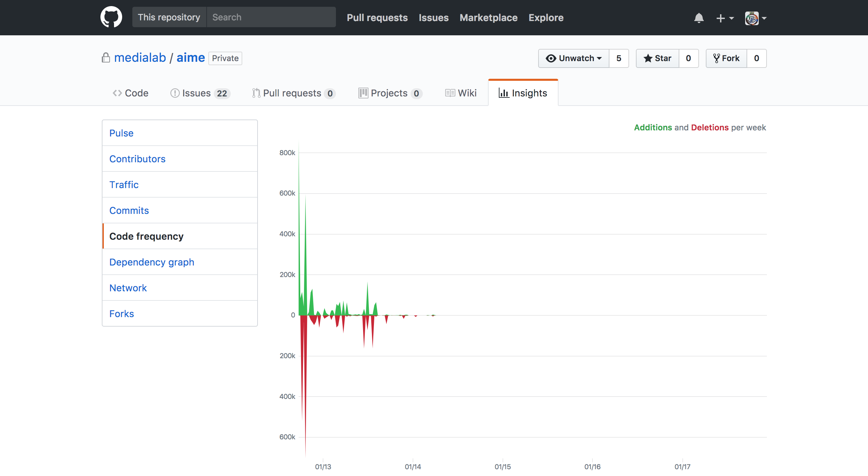868x476 pixels.
Task: Open Pull requests in top navigation
Action: 377,18
